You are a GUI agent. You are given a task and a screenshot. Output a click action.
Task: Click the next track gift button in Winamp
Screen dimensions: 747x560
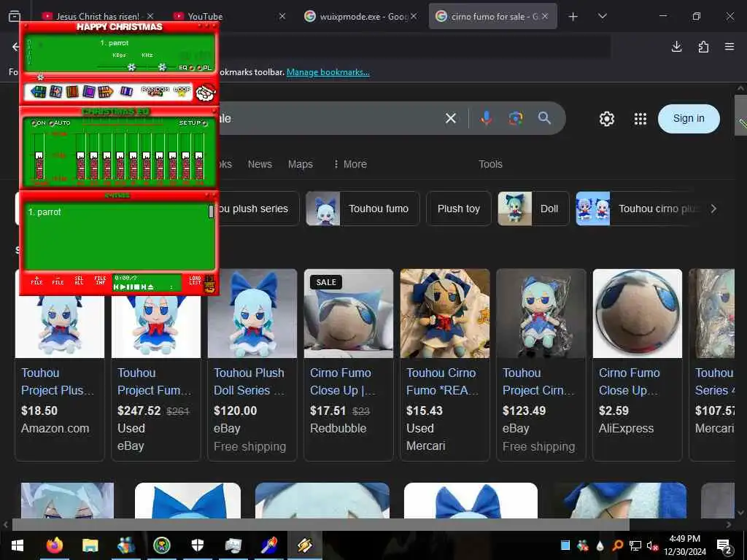coord(106,91)
